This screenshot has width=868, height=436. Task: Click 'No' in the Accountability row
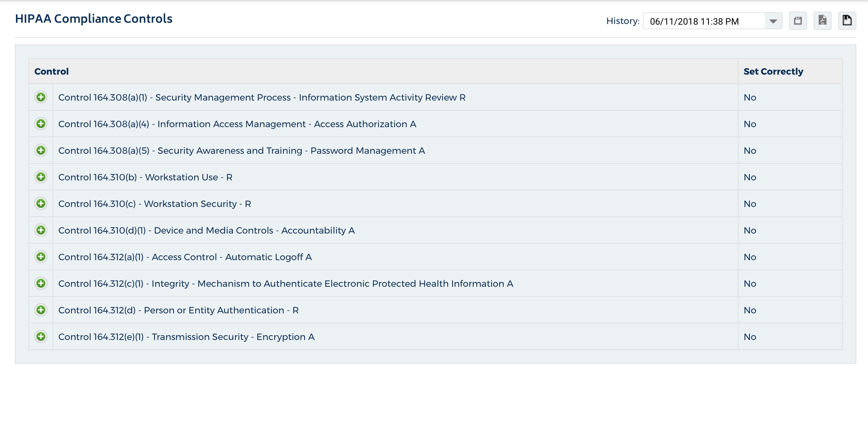750,231
